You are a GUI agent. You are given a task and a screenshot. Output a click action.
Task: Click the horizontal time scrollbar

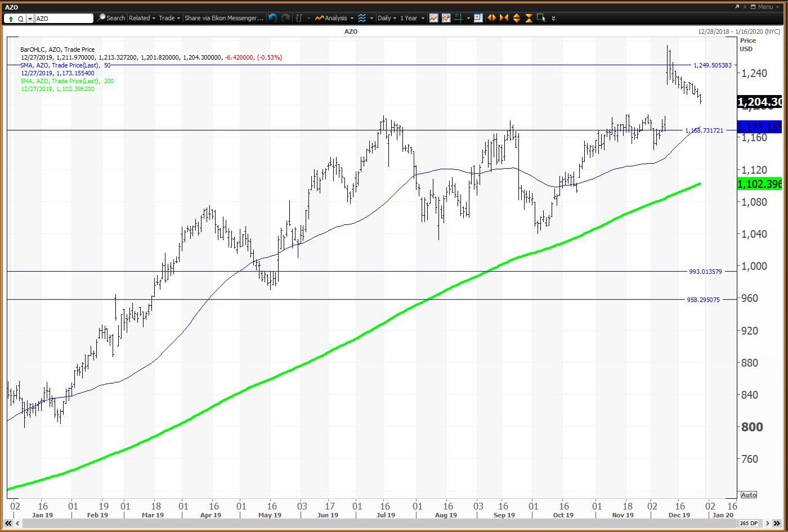coord(380,524)
